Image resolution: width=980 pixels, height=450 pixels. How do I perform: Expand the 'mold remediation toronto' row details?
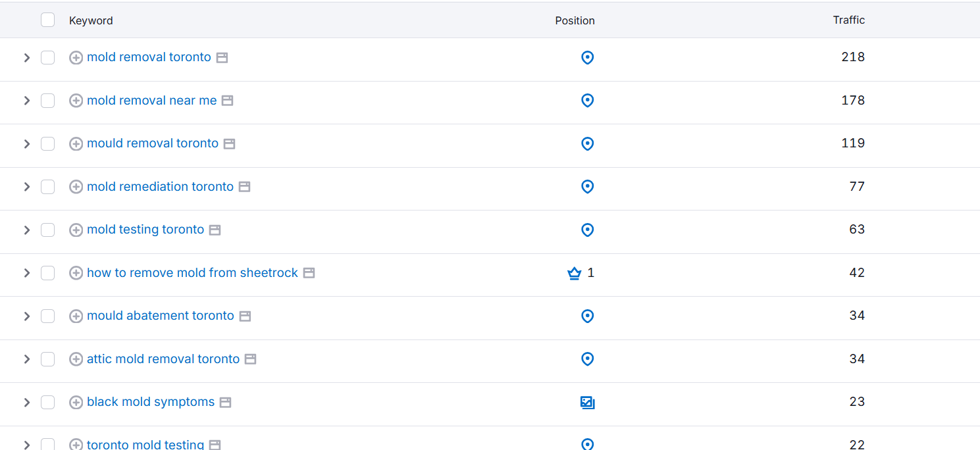[x=27, y=187]
